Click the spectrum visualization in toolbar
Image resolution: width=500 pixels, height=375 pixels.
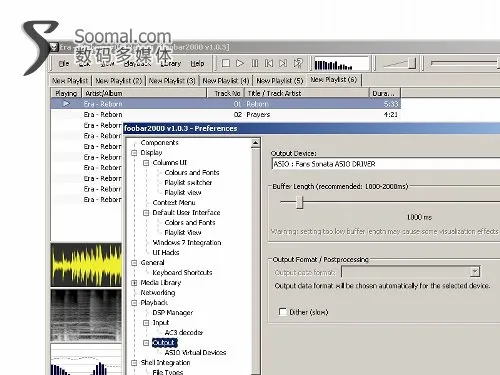pos(341,63)
